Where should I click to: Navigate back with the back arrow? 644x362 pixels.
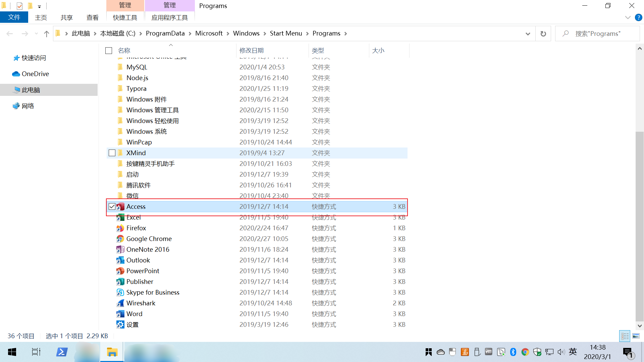click(x=10, y=34)
